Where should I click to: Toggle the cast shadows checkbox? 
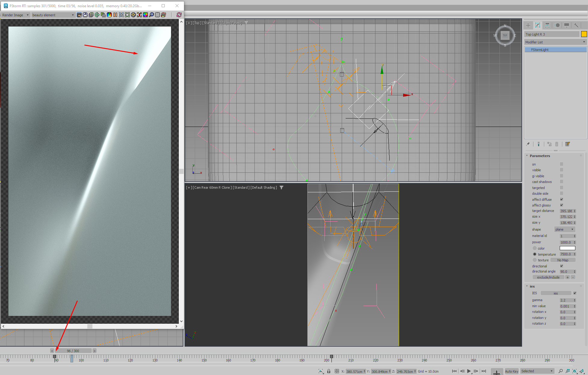(562, 181)
